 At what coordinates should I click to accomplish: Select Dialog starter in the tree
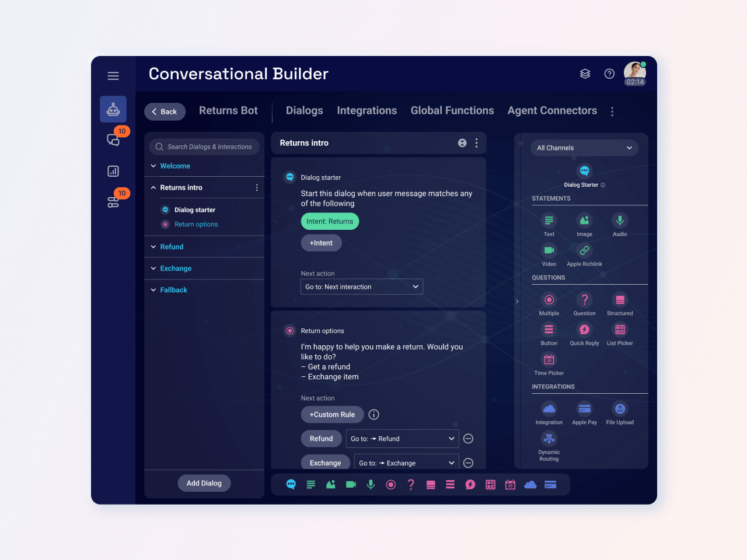pos(195,210)
